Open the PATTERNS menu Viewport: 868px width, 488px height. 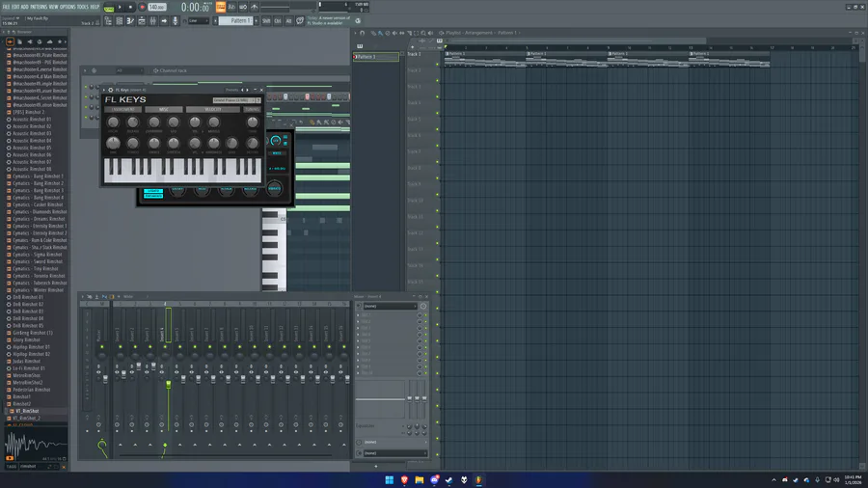pos(39,7)
